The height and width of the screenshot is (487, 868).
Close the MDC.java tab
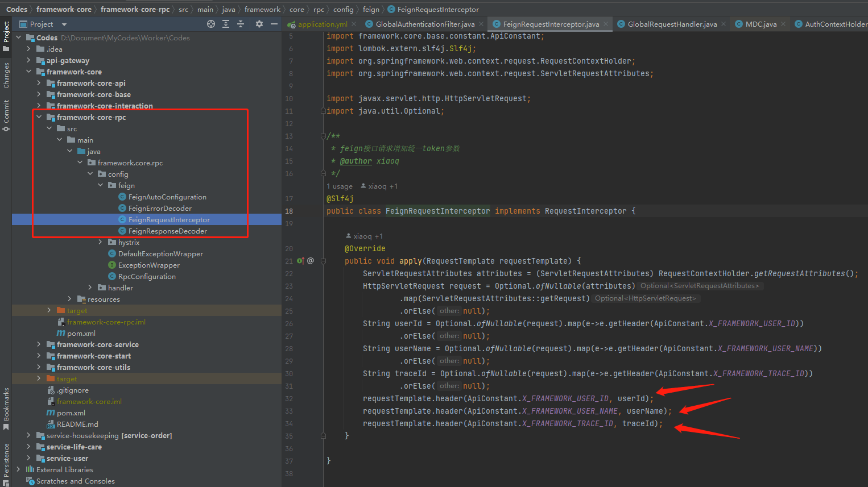point(783,24)
